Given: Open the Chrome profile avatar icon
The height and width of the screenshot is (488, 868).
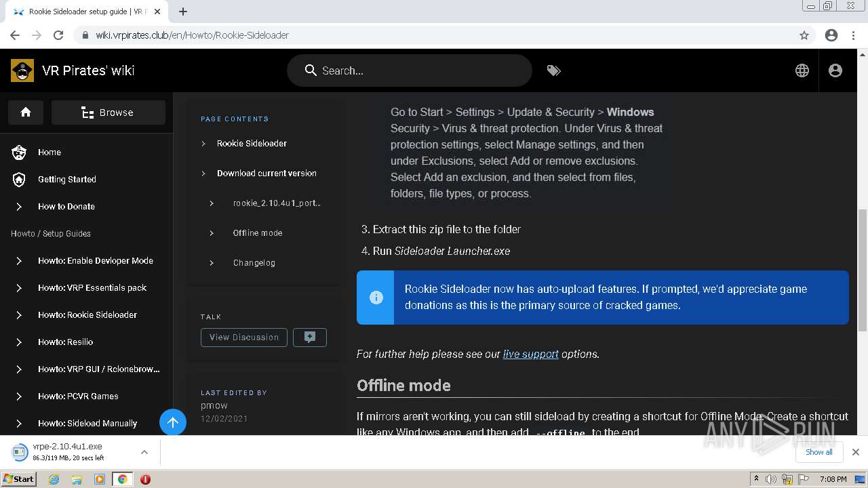Looking at the screenshot, I should click(831, 35).
